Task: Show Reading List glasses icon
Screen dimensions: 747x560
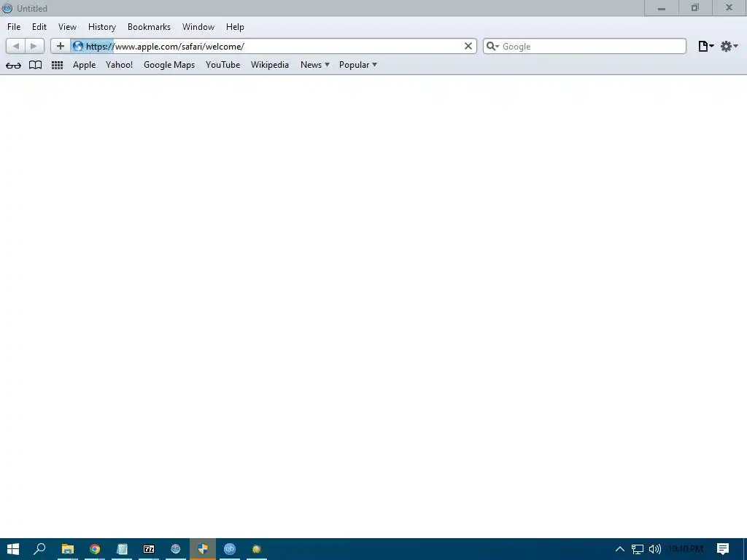Action: tap(13, 65)
